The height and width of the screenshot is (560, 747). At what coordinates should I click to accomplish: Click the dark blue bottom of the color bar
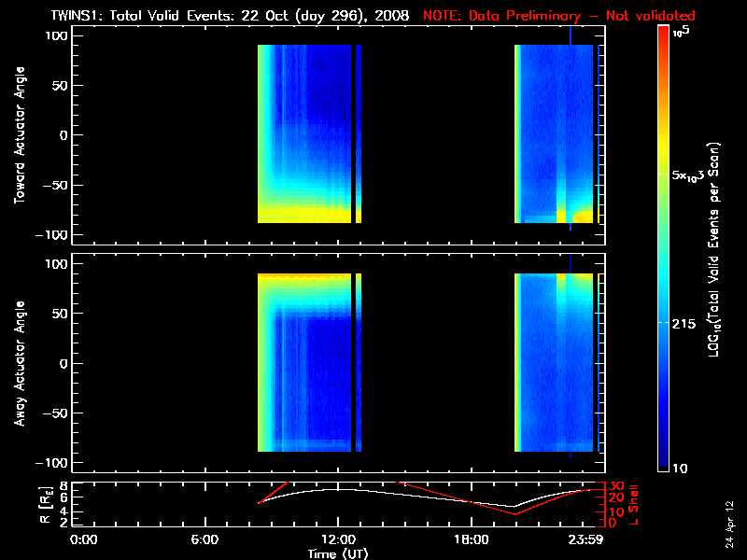[663, 462]
